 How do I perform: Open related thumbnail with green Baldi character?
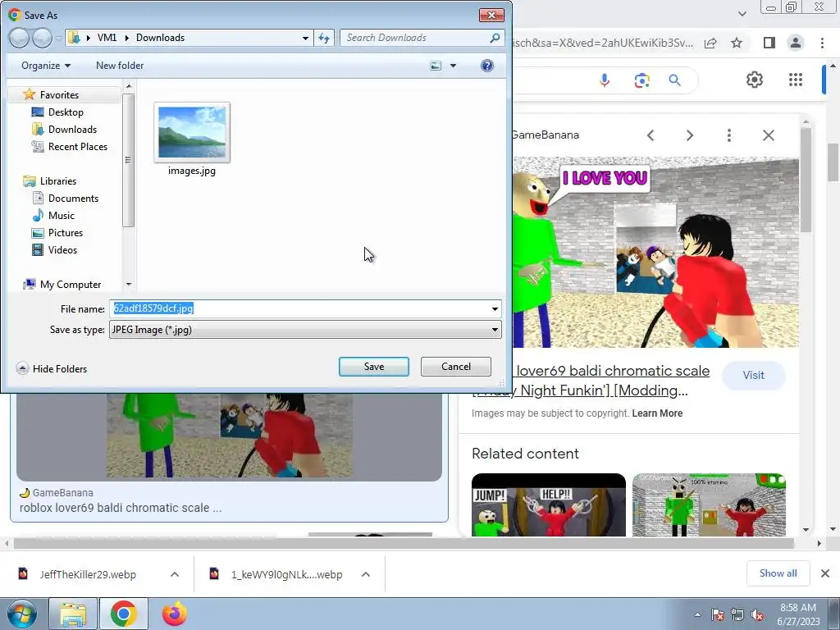click(x=709, y=504)
